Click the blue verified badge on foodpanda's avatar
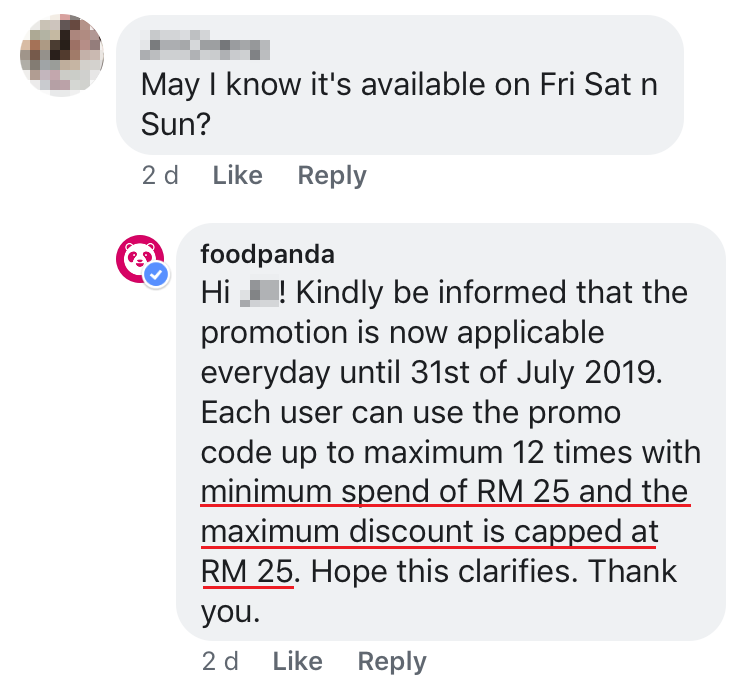The image size is (750, 678). pyautogui.click(x=158, y=276)
